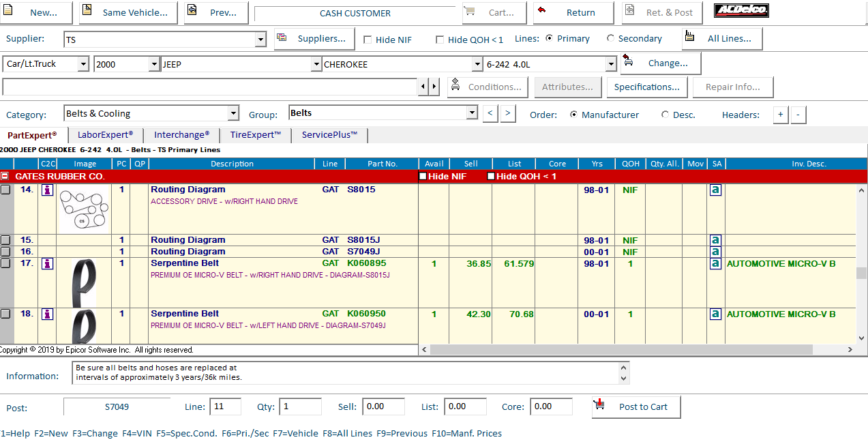Click vertical scrollbar thumb of parts list
This screenshot has height=444, width=868.
862,273
